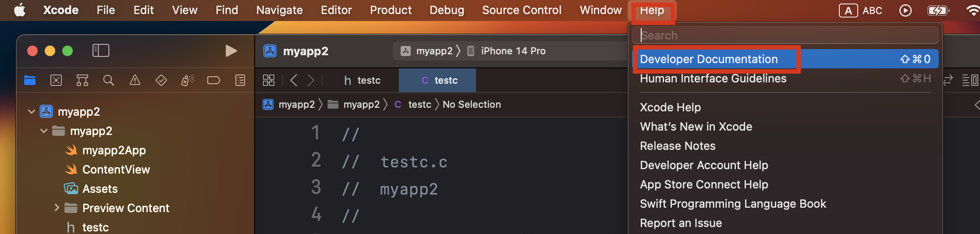Show the Symbol navigator icon
The width and height of the screenshot is (980, 234).
82,80
